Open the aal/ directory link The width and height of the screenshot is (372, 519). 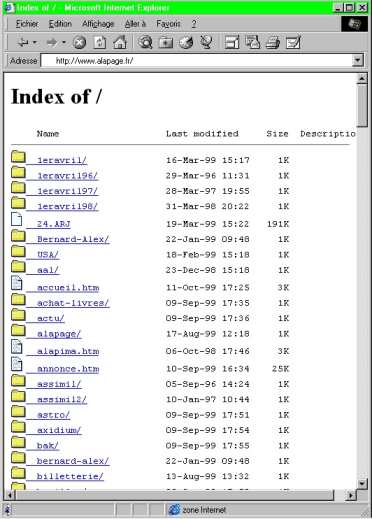pos(48,270)
